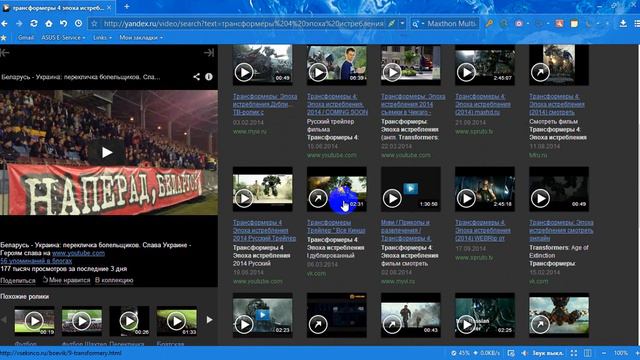Image resolution: width=640 pixels, height=360 pixels.
Task: Open Трансформеры 4 2014 Русский Трейлер title link
Action: coord(264,230)
